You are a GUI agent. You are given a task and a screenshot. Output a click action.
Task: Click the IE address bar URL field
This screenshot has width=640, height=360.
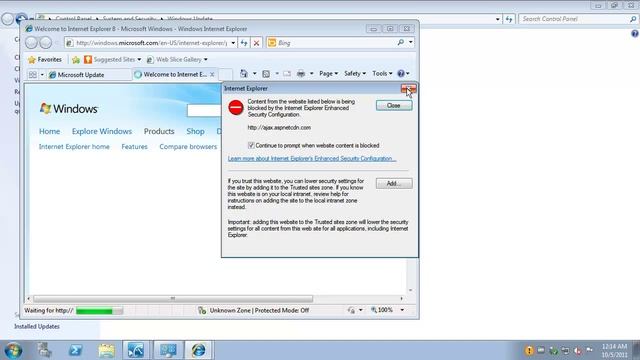tap(151, 42)
